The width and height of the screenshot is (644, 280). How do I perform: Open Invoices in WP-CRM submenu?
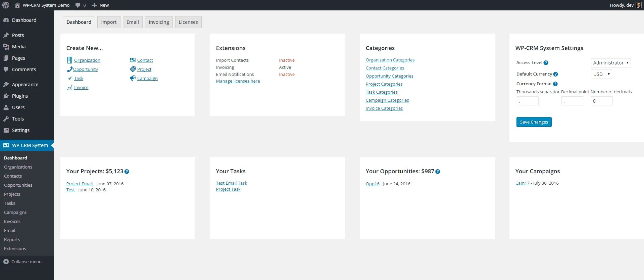tap(12, 221)
